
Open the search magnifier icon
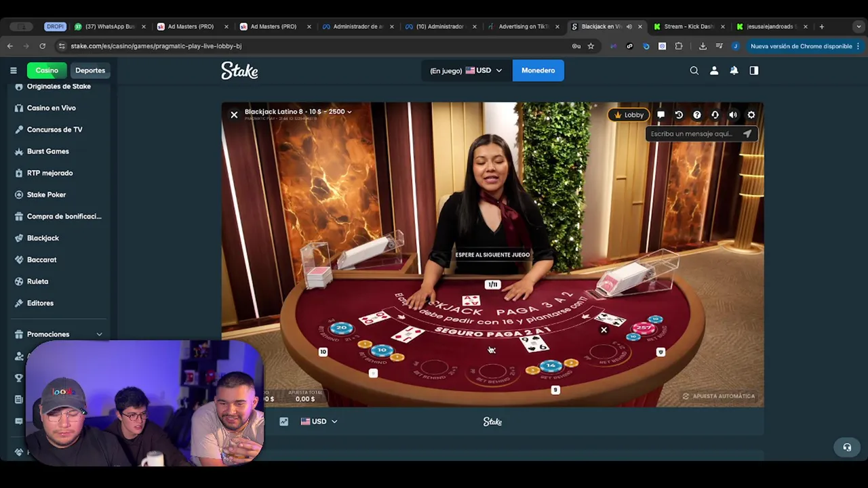tap(694, 70)
